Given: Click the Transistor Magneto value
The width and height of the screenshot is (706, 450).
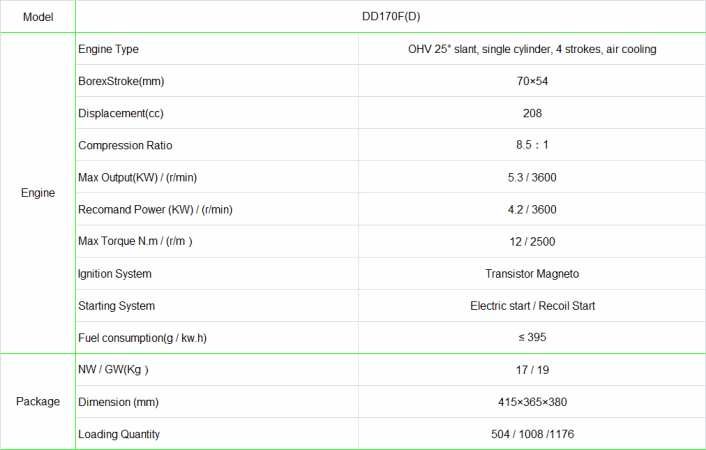Looking at the screenshot, I should (x=532, y=273).
